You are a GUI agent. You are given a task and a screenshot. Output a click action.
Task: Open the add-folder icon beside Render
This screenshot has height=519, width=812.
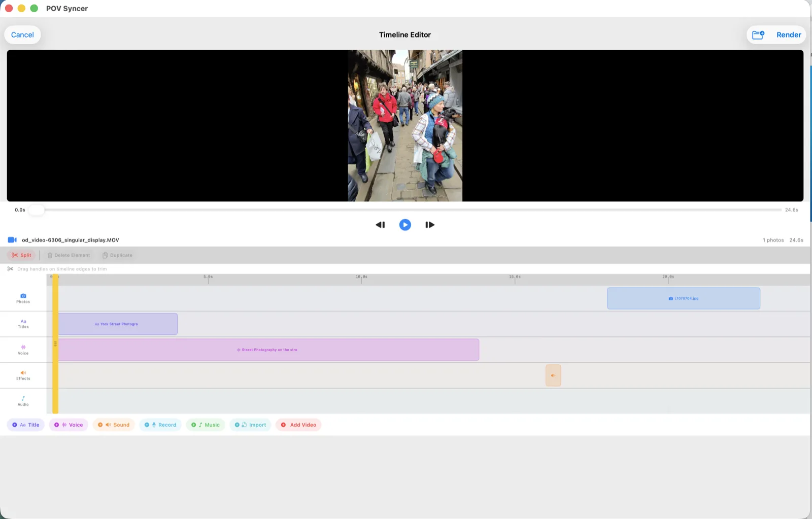pyautogui.click(x=758, y=34)
